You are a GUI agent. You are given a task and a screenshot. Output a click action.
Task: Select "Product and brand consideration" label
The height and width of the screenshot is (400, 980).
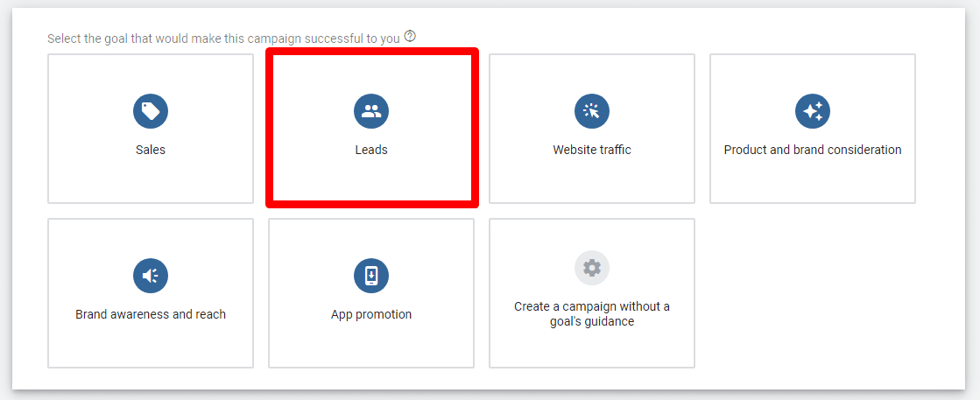click(x=813, y=150)
